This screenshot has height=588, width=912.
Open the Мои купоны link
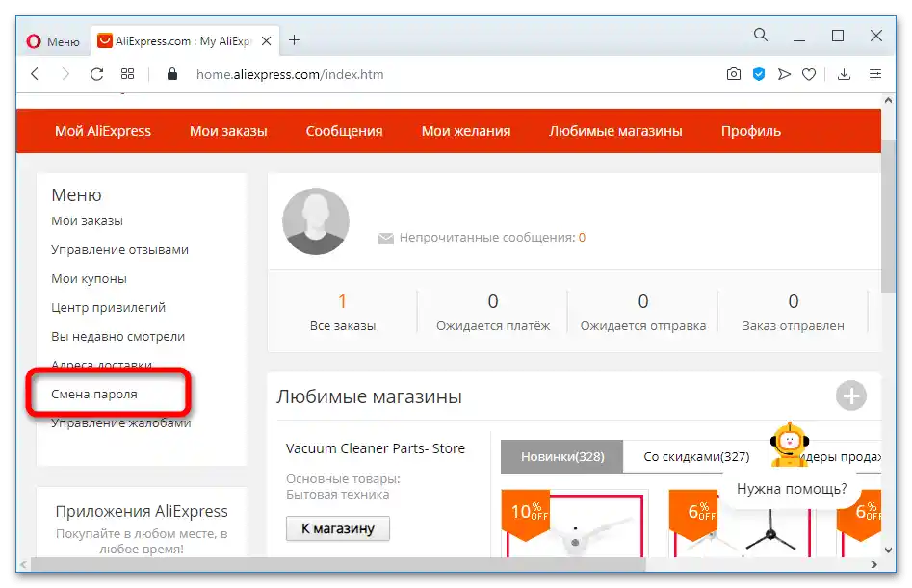[x=89, y=279]
